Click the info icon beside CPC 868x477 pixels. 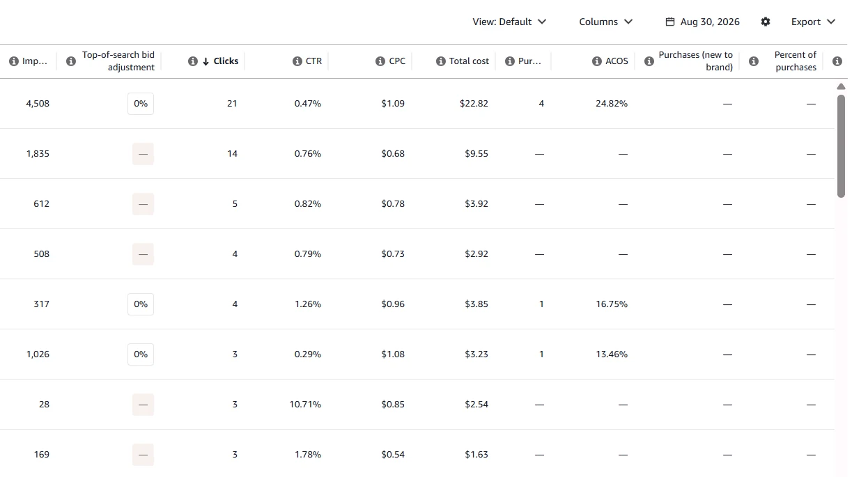point(380,61)
